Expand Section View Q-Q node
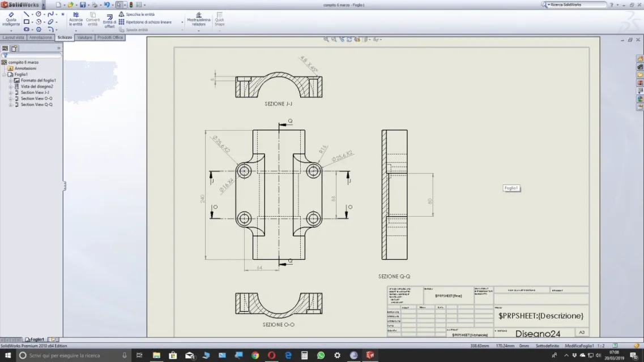 11,105
